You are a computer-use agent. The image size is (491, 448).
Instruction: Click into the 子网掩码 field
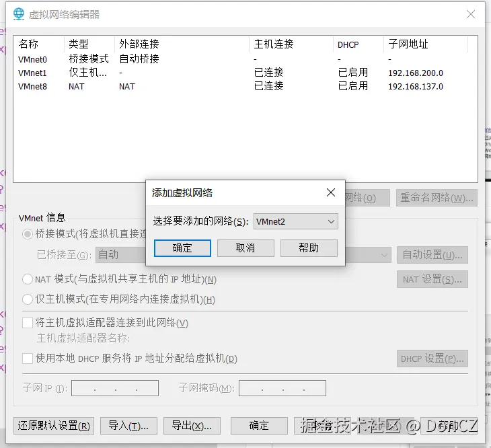[282, 388]
